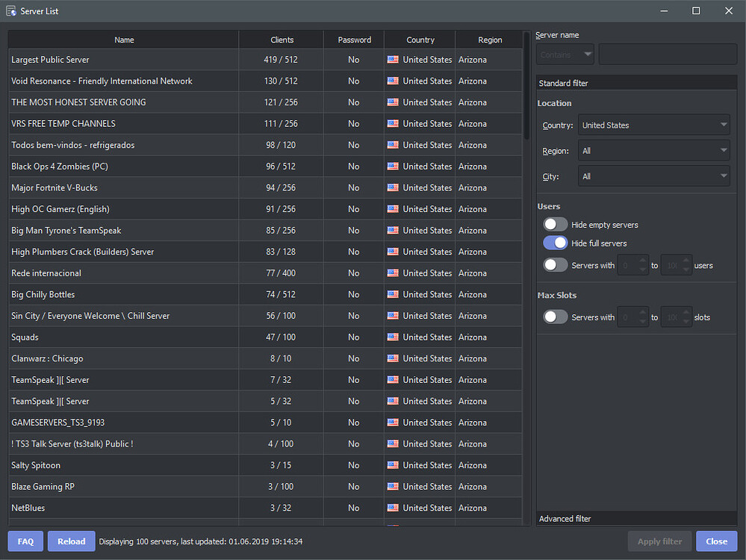Click the US flag beside the Squads server
The width and height of the screenshot is (746, 560).
coord(394,337)
